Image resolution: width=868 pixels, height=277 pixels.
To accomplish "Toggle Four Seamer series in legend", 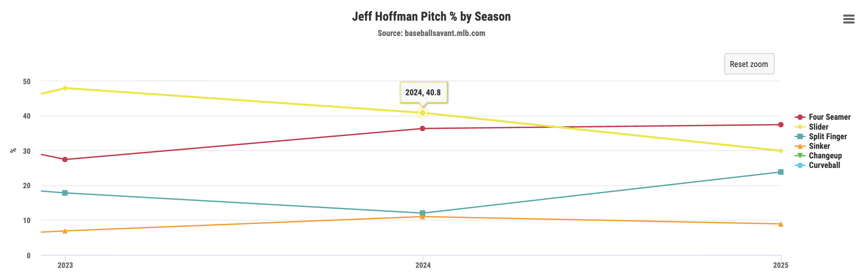I will 829,117.
